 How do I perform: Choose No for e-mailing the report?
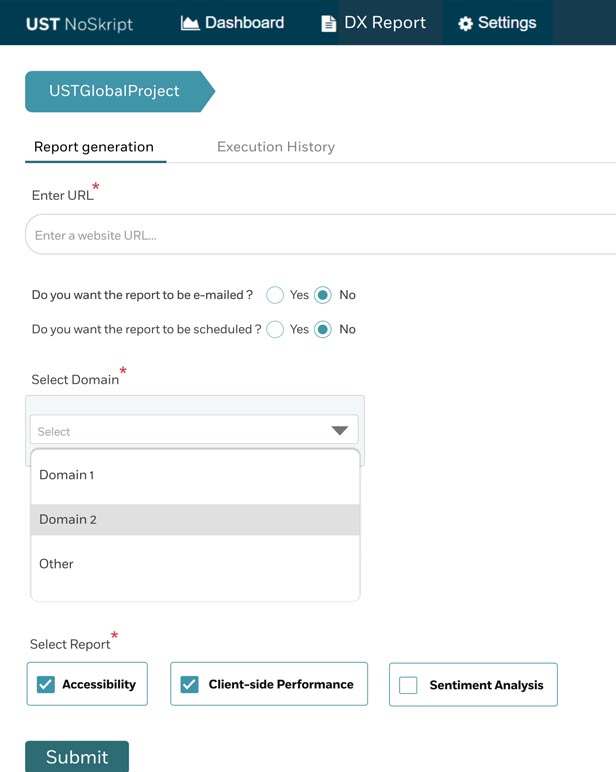tap(323, 295)
